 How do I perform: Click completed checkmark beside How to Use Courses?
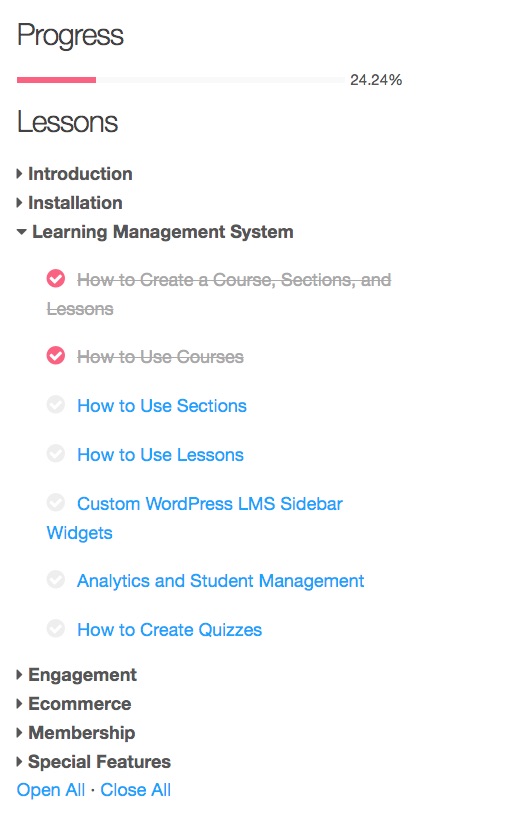pos(56,356)
